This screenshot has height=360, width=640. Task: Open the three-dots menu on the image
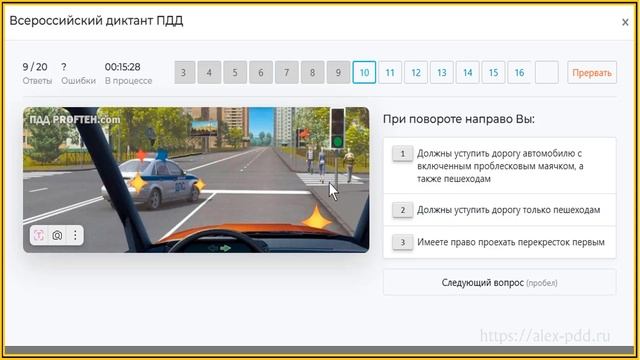click(75, 235)
